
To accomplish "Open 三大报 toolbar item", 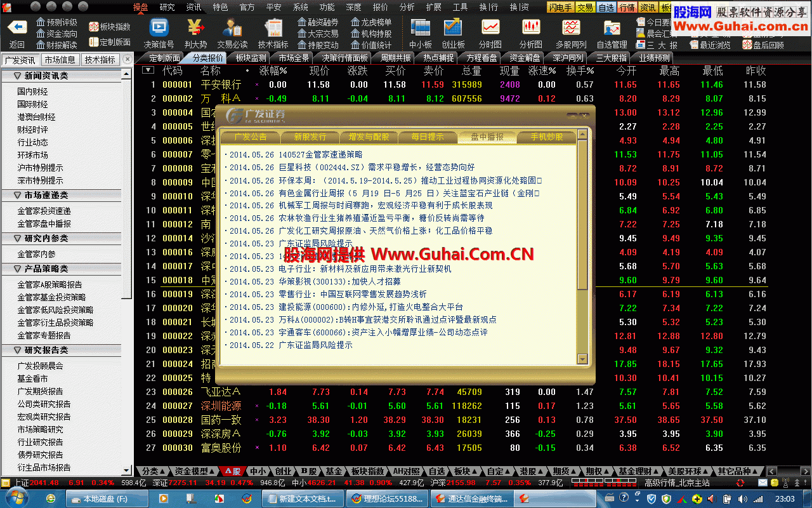I will [x=656, y=45].
